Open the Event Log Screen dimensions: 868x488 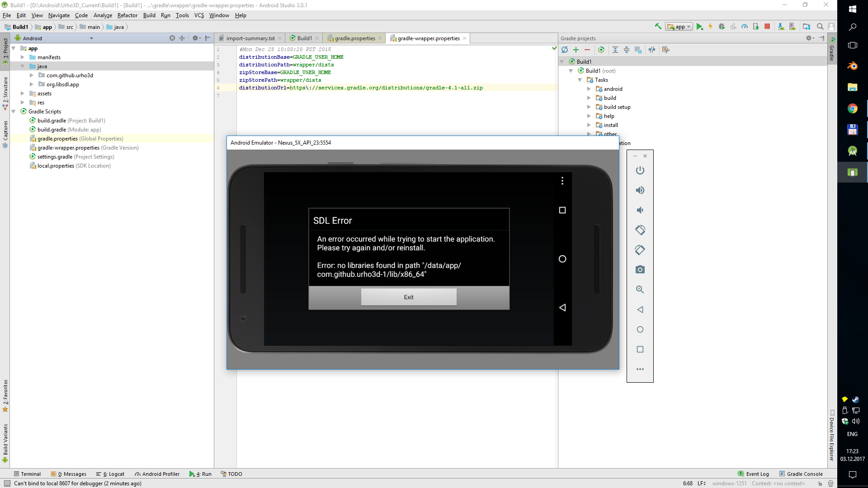(753, 474)
